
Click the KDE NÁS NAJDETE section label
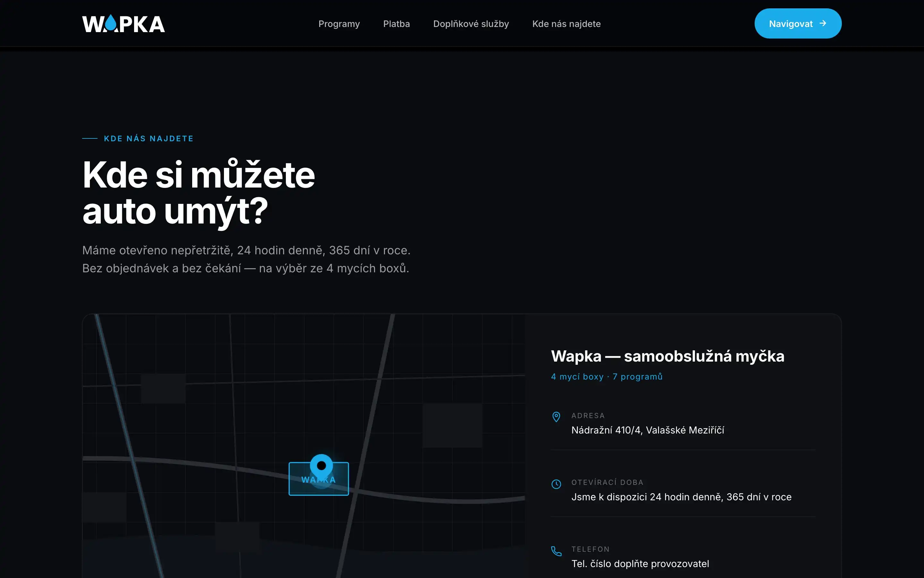pos(149,138)
